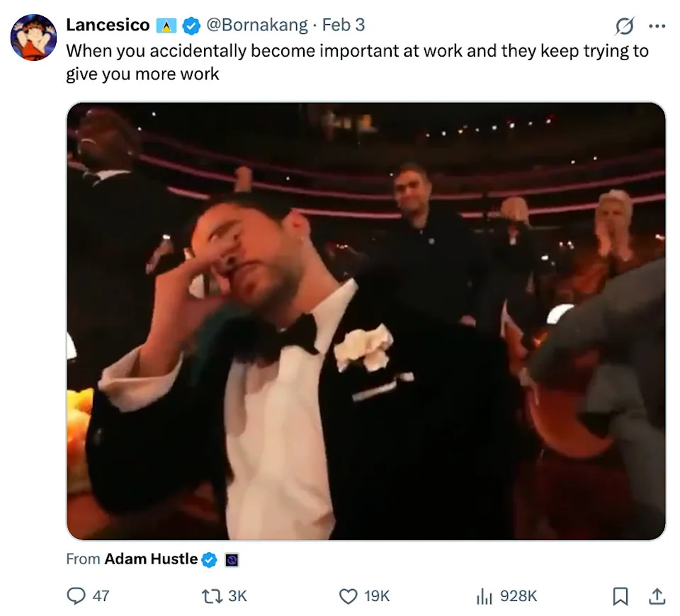The height and width of the screenshot is (616, 680).
Task: Click the share upload-arrow icon
Action: (657, 596)
